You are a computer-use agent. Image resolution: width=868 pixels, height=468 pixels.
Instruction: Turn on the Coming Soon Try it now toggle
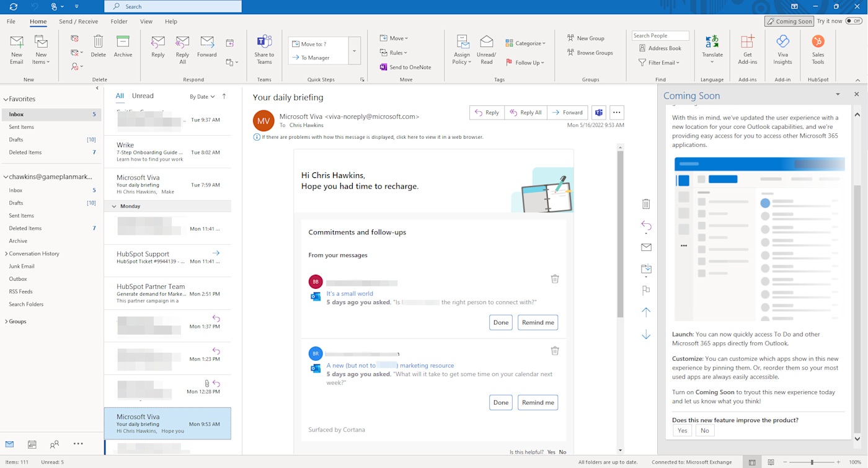[854, 21]
